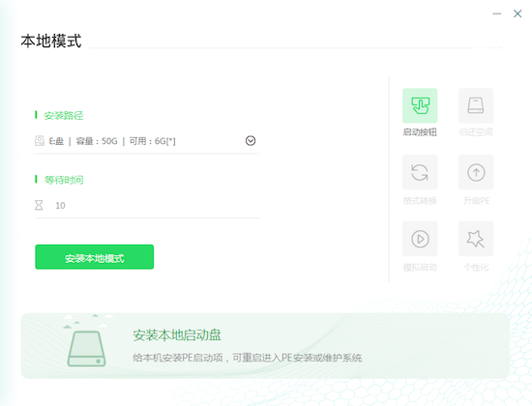Open the 升级PE upload arrow icon

[x=476, y=172]
